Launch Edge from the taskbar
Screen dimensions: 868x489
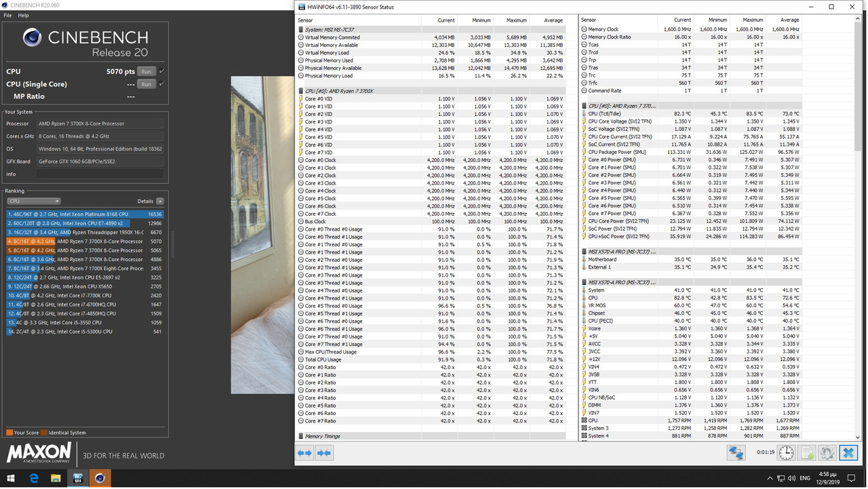coord(34,478)
